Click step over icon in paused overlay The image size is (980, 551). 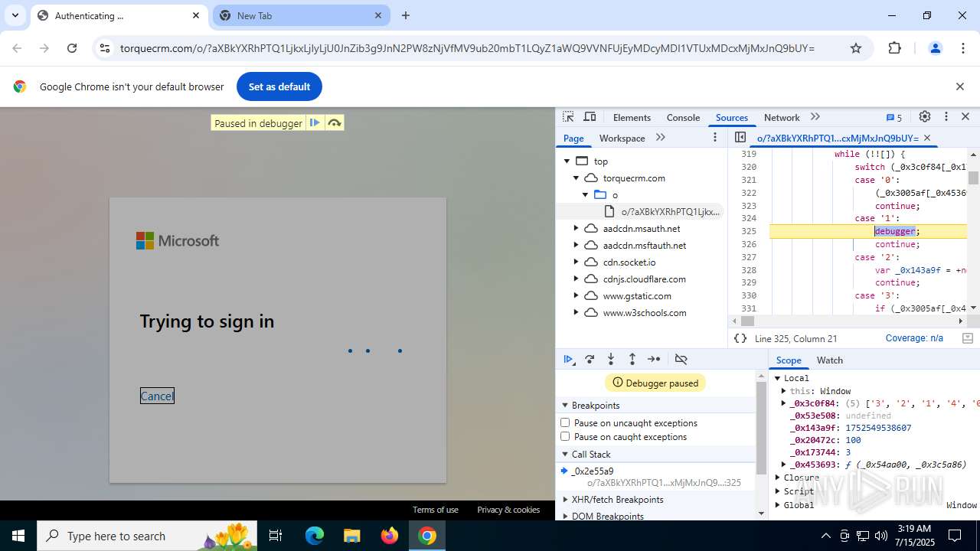pyautogui.click(x=334, y=122)
